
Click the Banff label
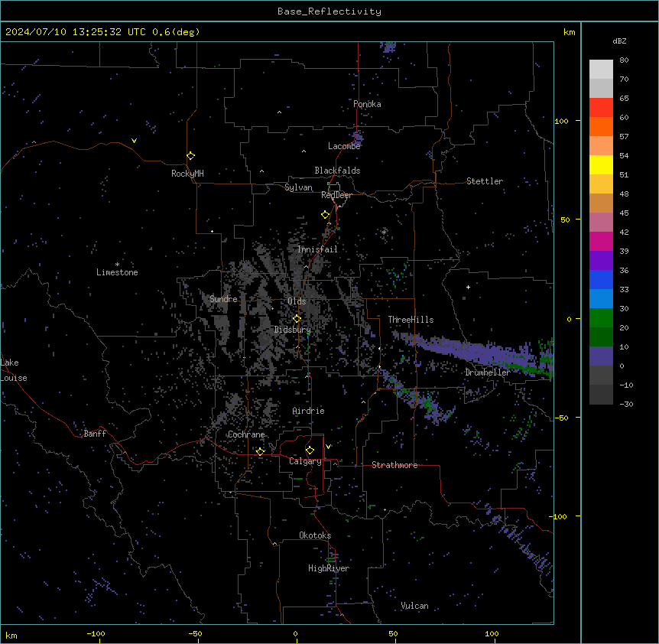pyautogui.click(x=95, y=434)
